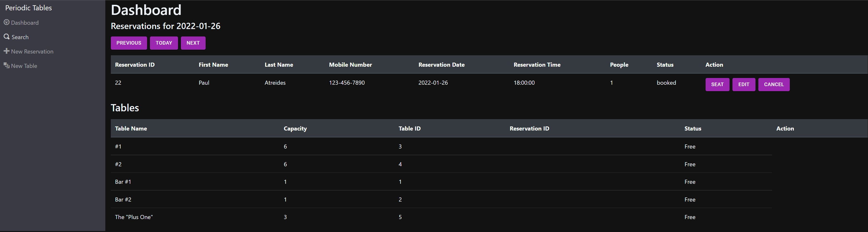Jump to today's reservations
This screenshot has width=868, height=232.
(x=164, y=43)
